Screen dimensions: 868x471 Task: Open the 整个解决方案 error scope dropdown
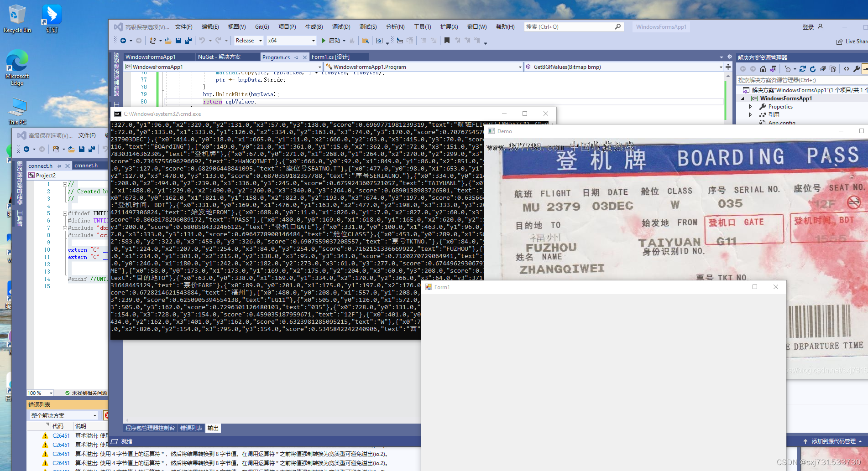coord(64,415)
